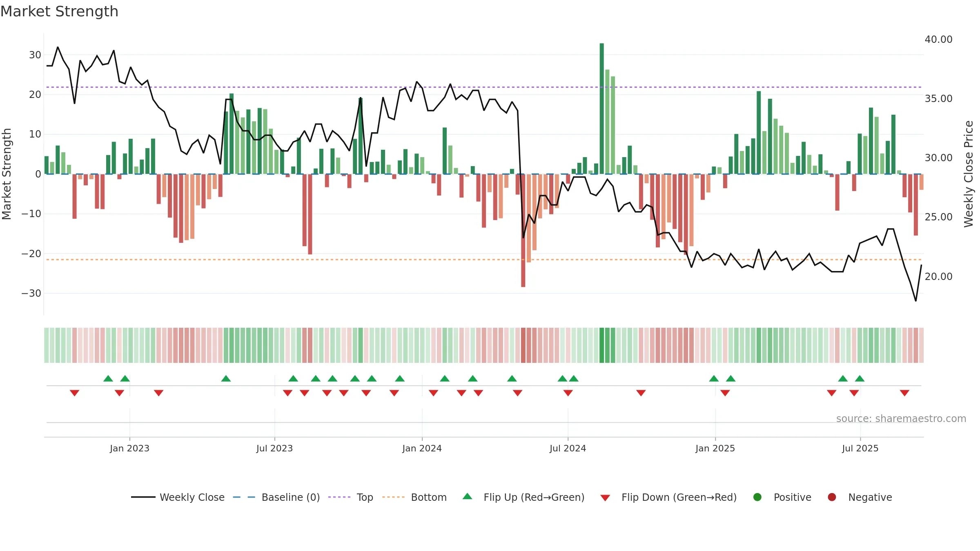Screen dimensions: 980x551
Task: Click the black Weekly Close line sample in legend
Action: click(x=143, y=497)
